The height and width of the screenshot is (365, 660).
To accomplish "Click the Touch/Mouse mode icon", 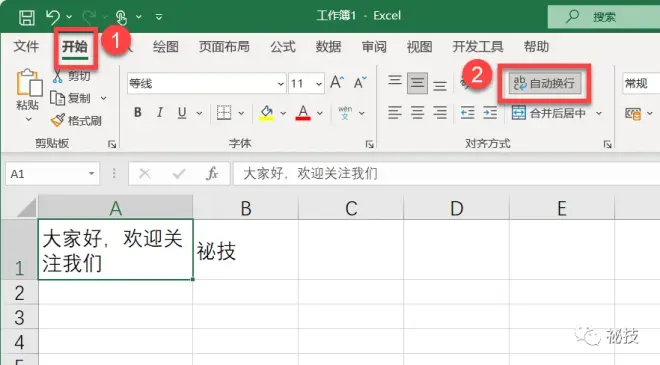I will coord(121,18).
